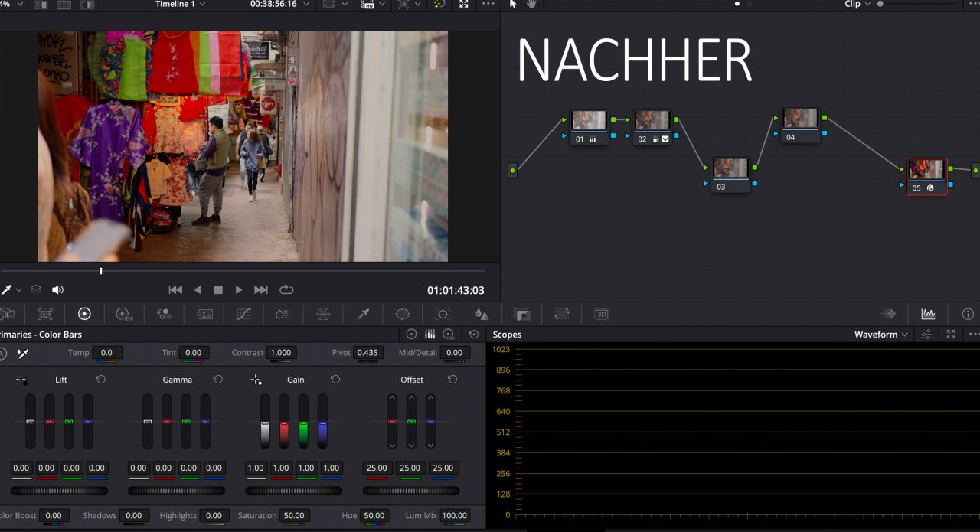The width and height of the screenshot is (980, 532).
Task: Switch to Primaries Color Wheels mode
Action: [411, 335]
